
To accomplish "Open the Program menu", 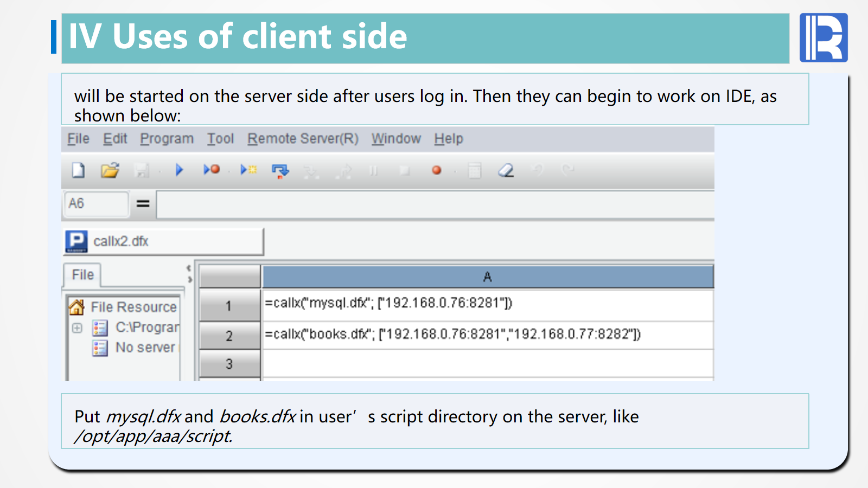I will pyautogui.click(x=167, y=139).
